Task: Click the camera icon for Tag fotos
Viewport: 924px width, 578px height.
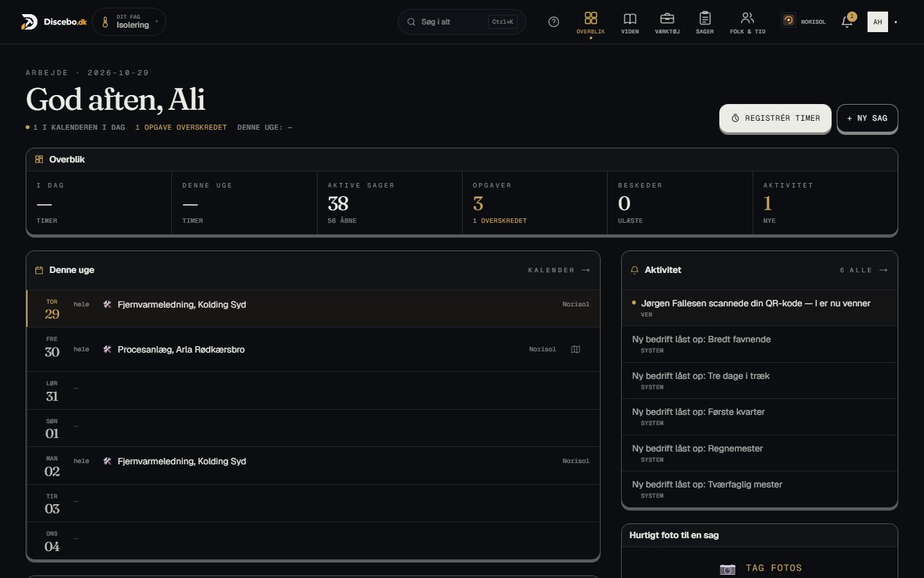Action: point(728,569)
